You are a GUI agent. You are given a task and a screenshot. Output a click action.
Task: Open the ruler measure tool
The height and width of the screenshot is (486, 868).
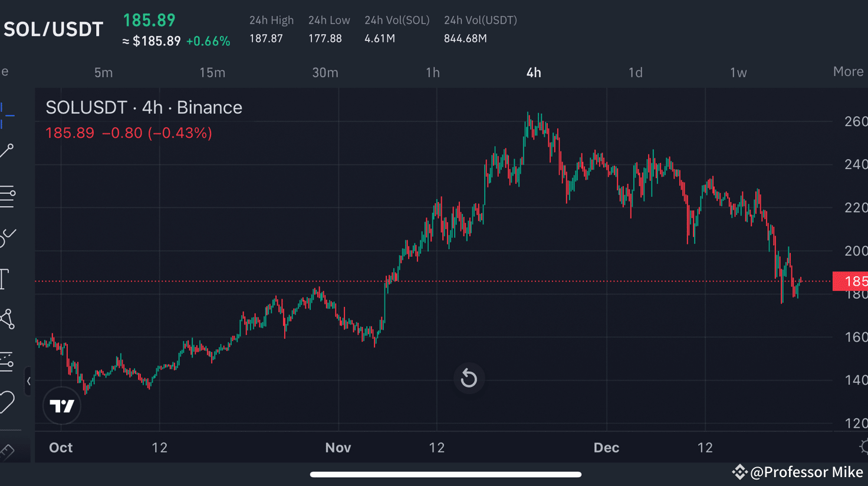click(x=6, y=452)
